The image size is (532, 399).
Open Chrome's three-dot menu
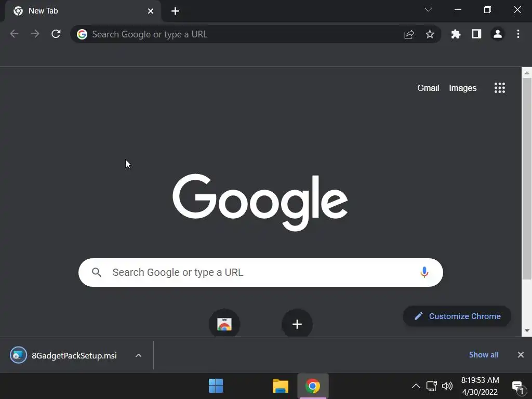(518, 34)
